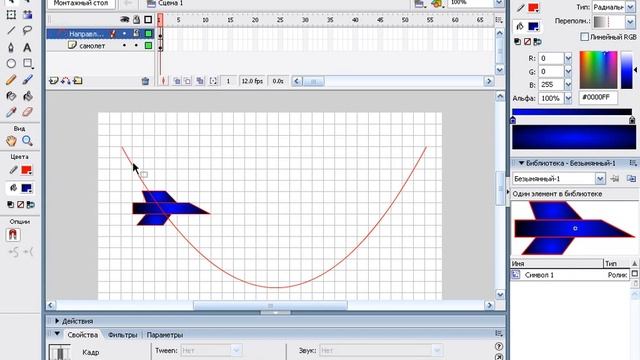Click the Сцена 1 scene label
The image size is (640, 360).
click(171, 3)
